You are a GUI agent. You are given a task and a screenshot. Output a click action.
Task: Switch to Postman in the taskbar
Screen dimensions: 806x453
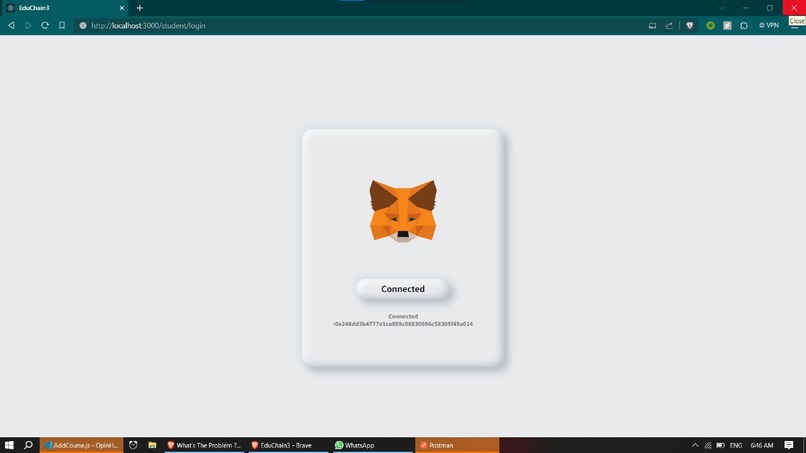456,445
